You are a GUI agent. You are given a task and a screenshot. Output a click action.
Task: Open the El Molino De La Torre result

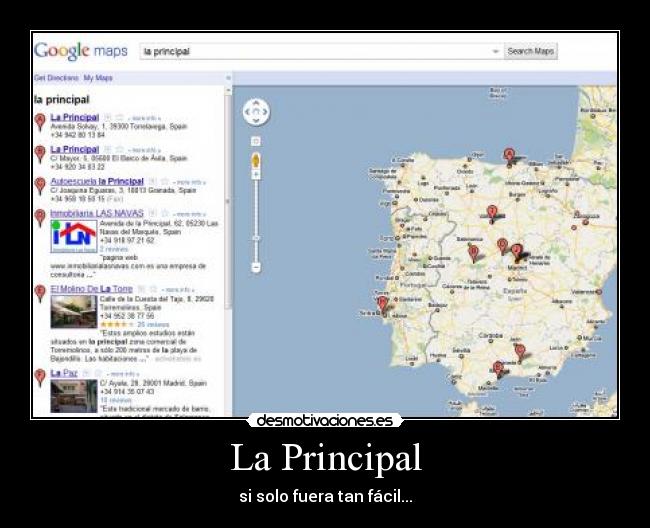click(92, 289)
